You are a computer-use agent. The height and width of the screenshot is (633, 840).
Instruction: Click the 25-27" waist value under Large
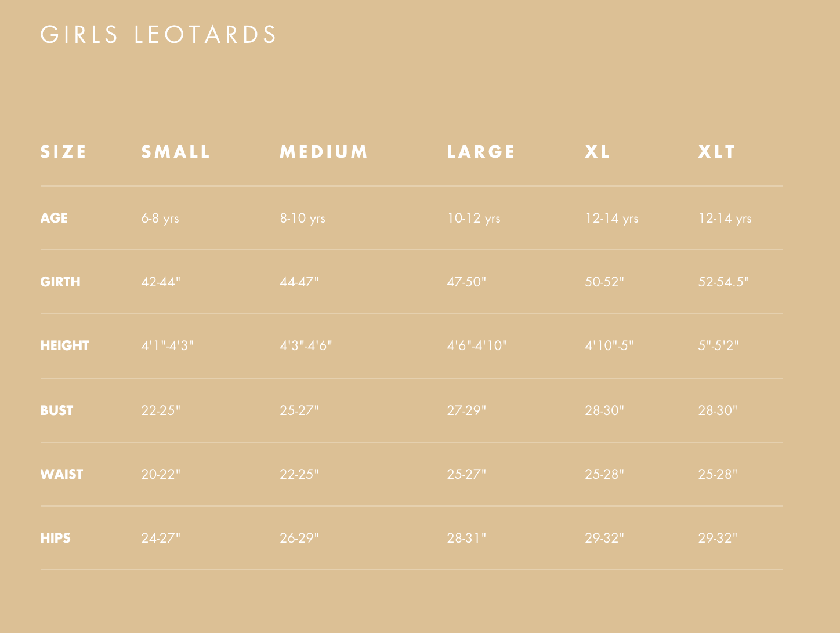[466, 474]
